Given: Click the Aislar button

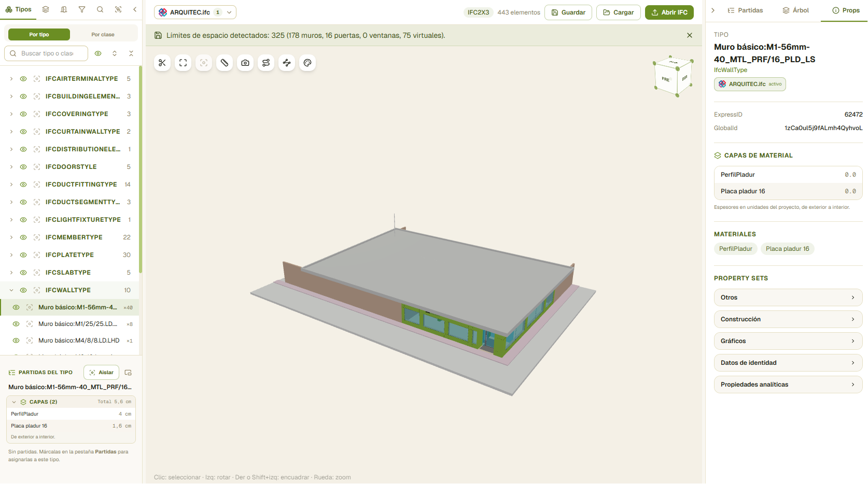Looking at the screenshot, I should 101,373.
